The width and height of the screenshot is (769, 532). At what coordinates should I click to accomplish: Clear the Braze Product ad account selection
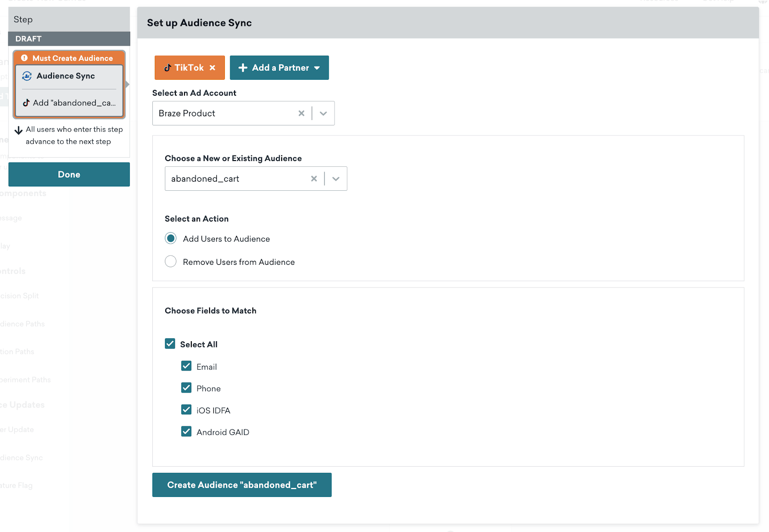coord(301,113)
